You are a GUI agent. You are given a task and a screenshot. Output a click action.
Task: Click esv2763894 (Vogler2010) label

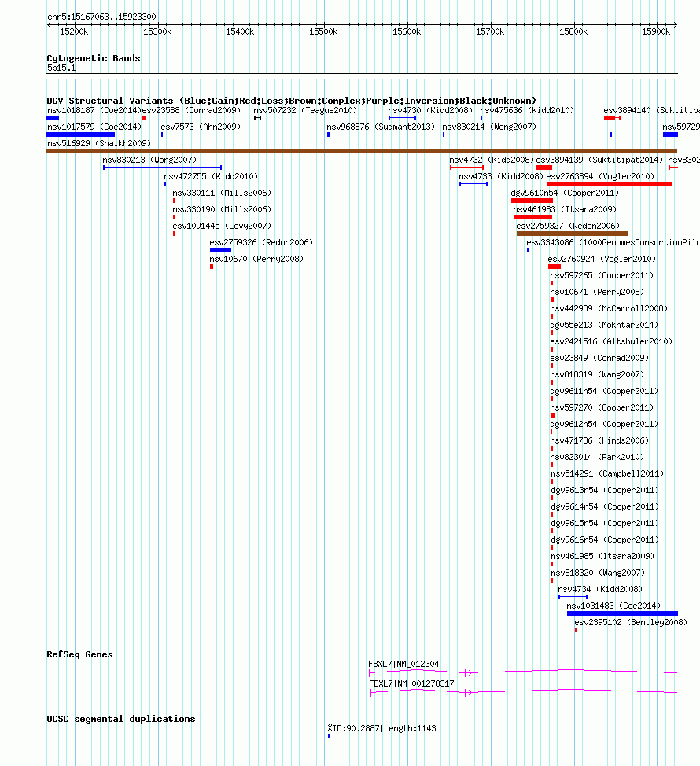[600, 177]
